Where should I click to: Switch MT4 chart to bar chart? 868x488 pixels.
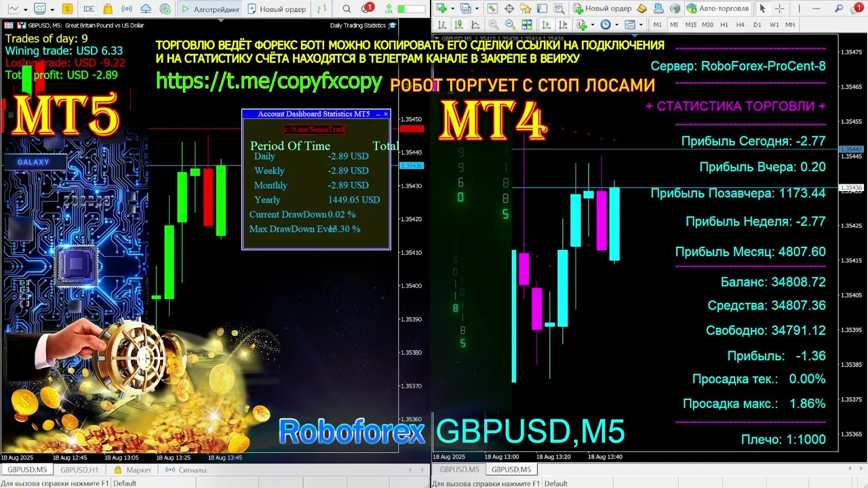(x=441, y=24)
